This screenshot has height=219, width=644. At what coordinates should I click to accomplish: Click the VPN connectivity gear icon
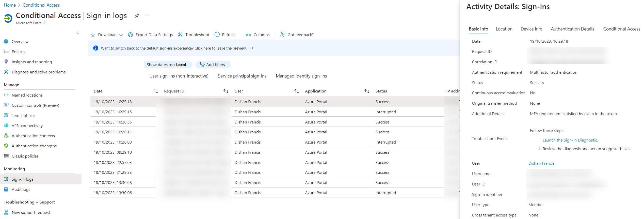click(6, 126)
